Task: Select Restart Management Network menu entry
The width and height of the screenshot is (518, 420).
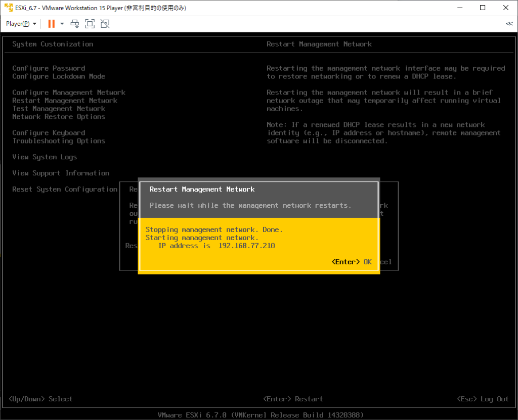Action: (65, 101)
